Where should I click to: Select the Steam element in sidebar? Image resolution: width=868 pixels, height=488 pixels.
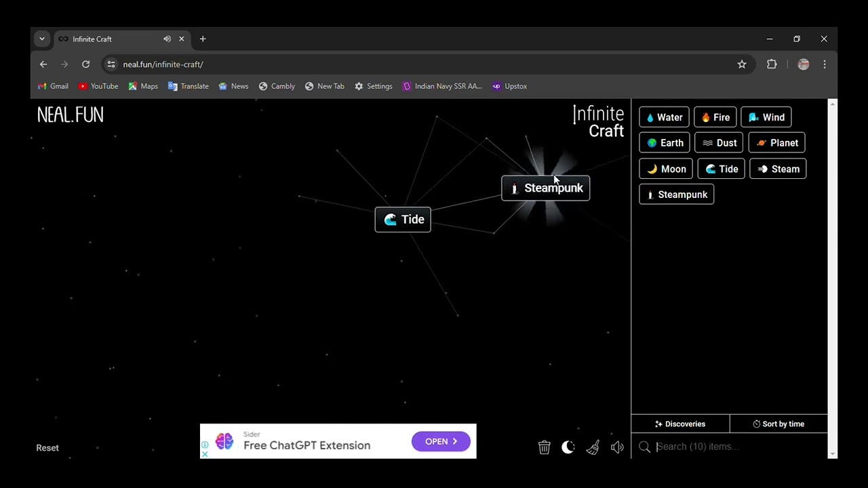[x=778, y=169]
